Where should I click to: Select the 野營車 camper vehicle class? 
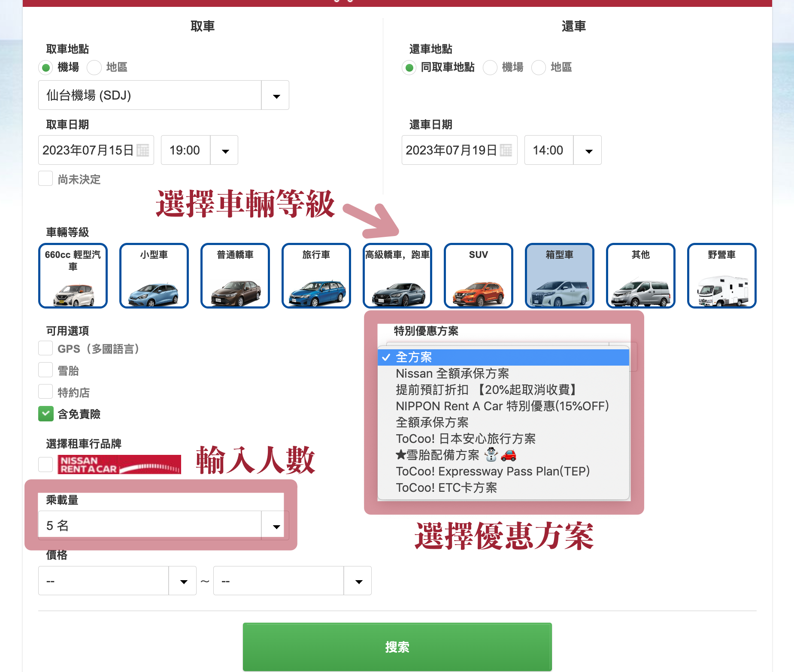pos(721,275)
